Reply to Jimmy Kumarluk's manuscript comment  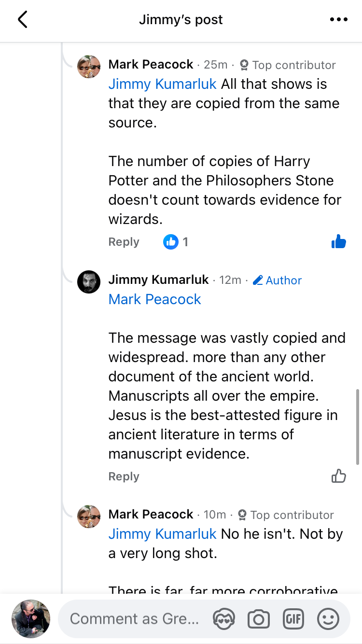(x=124, y=476)
